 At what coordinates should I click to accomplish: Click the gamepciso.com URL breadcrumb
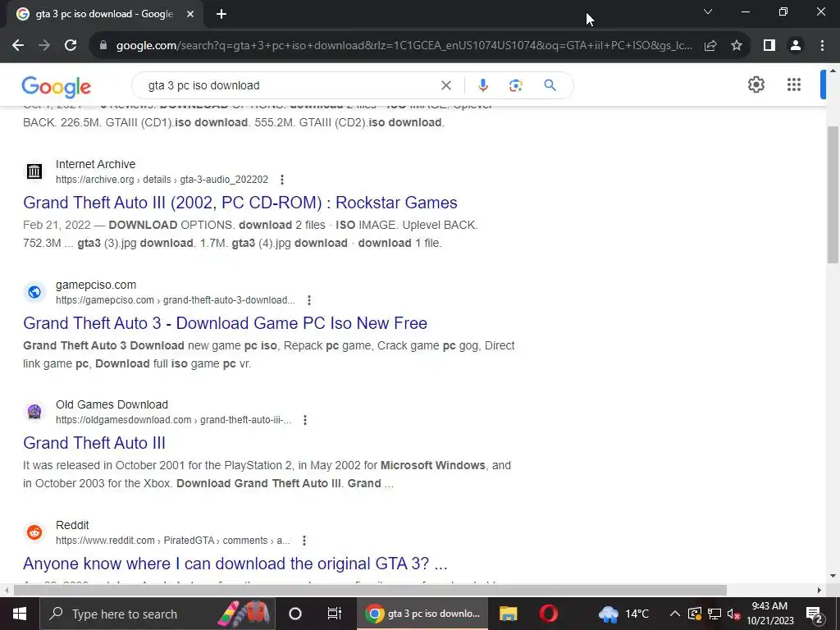(x=176, y=300)
